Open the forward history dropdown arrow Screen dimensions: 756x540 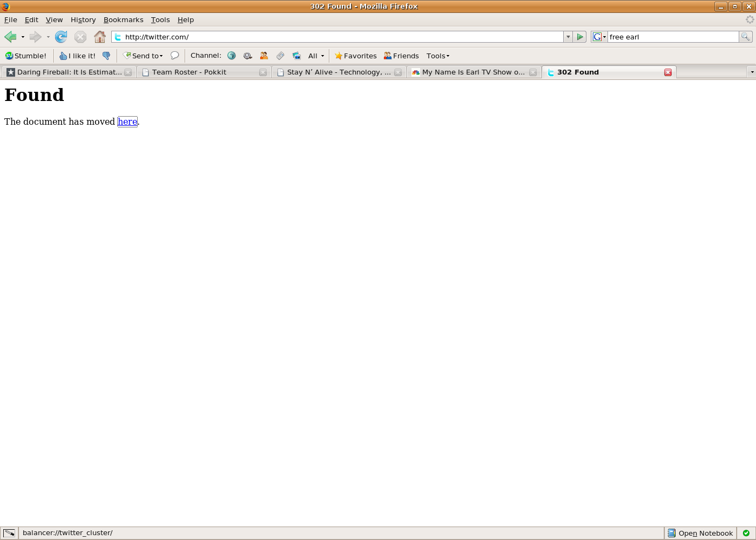coord(48,37)
